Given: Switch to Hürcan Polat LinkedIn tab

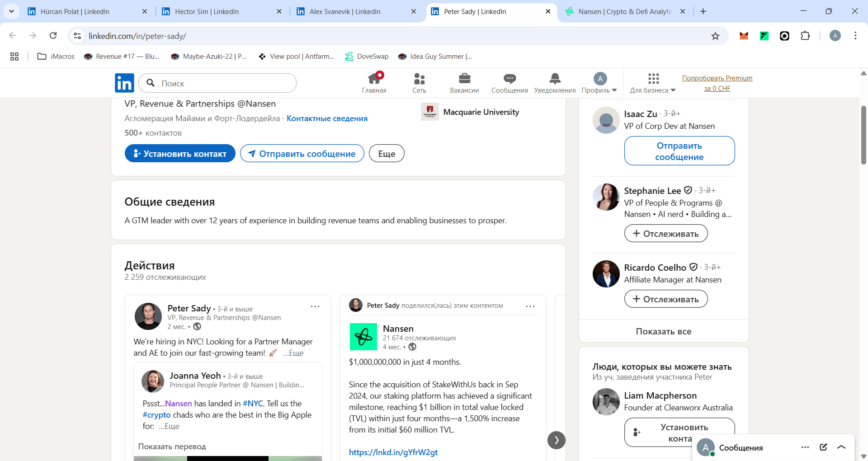Looking at the screenshot, I should (88, 11).
